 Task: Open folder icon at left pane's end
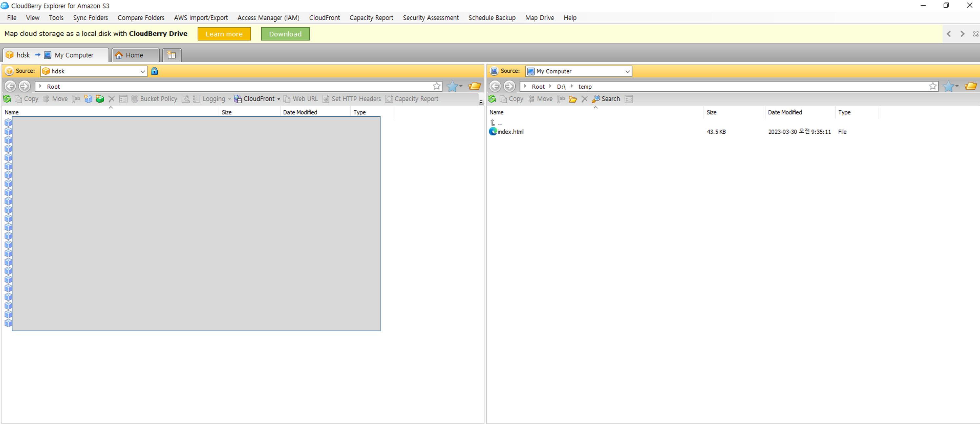pos(474,86)
